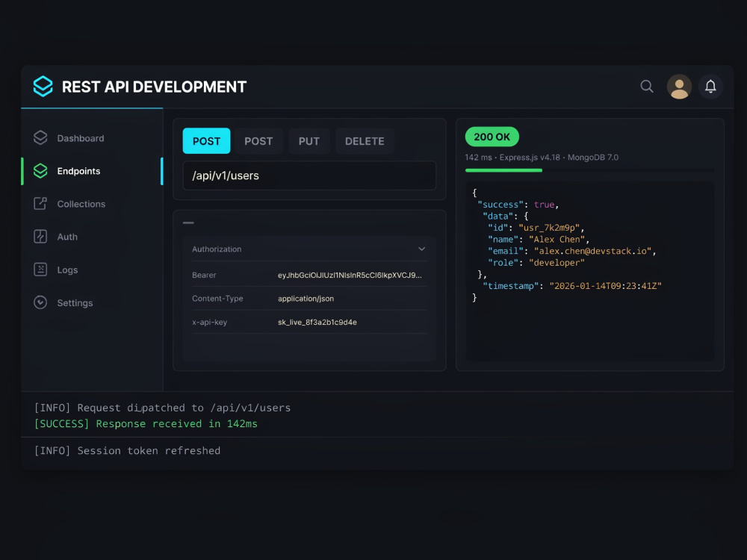Open Collections section
The width and height of the screenshot is (747, 560).
81,204
